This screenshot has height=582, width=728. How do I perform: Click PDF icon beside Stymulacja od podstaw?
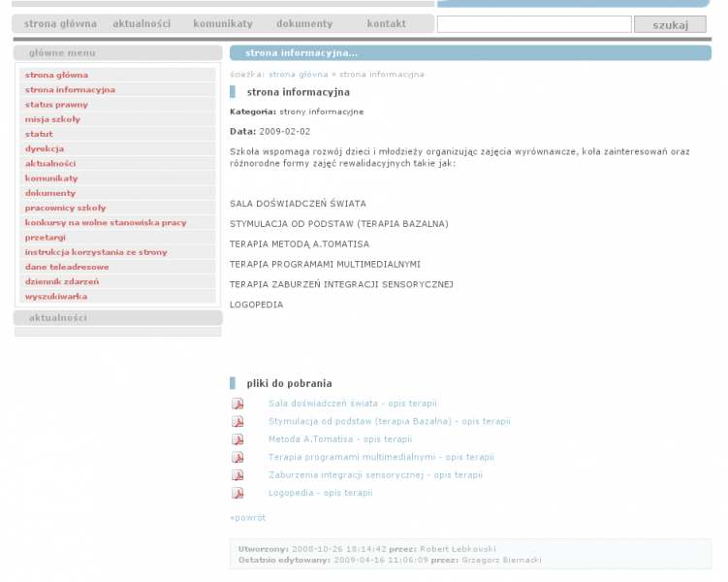point(237,422)
